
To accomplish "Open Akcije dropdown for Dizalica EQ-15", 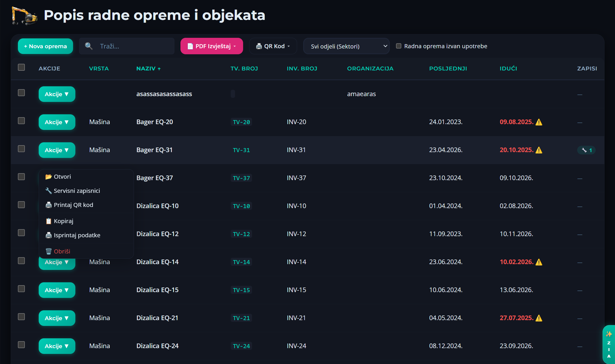I will 57,290.
